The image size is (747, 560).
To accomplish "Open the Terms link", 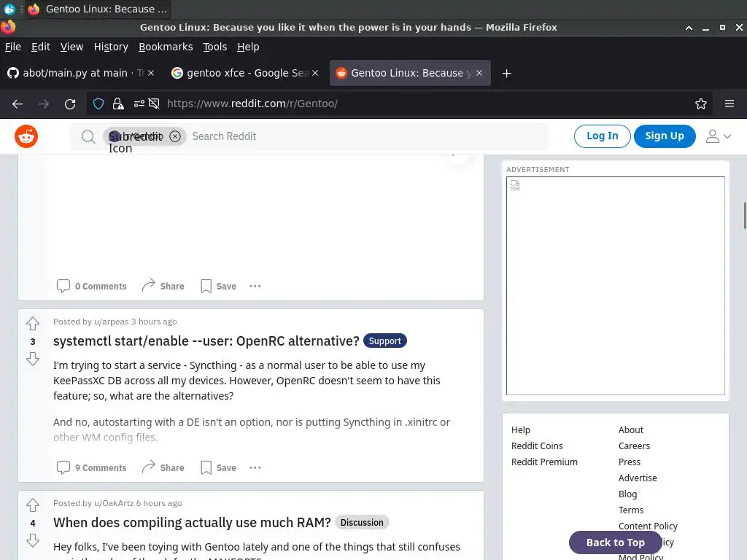I will point(631,510).
